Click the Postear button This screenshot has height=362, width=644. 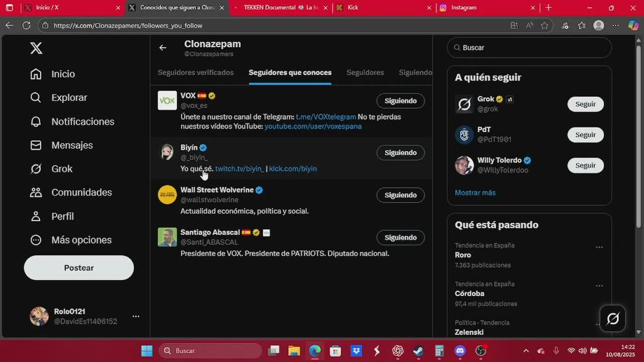(79, 267)
